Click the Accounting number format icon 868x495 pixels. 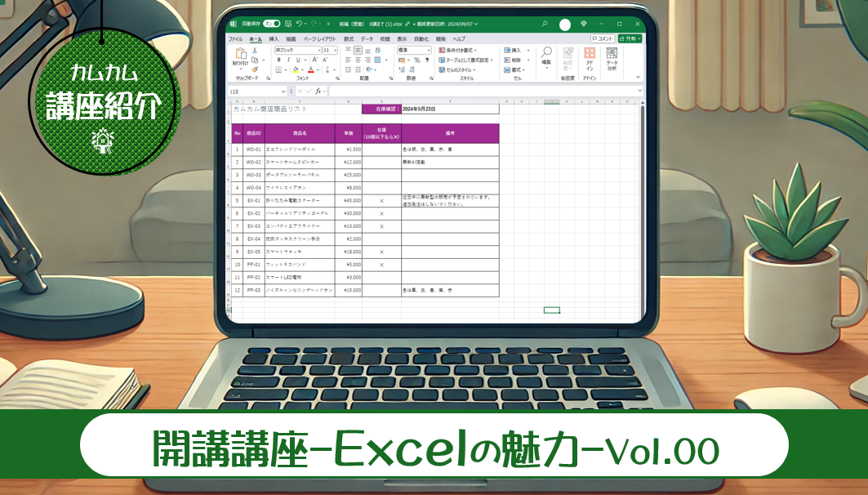402,60
